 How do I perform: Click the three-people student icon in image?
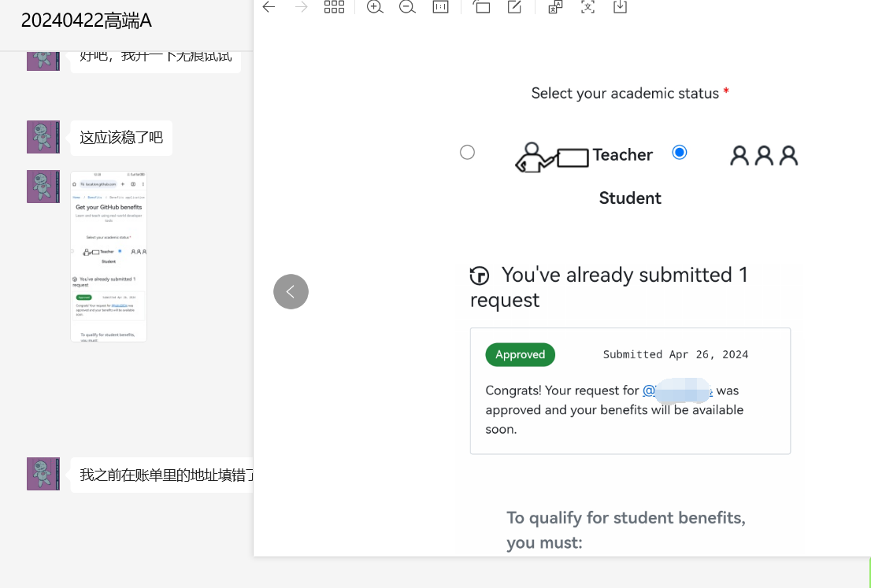[x=764, y=156]
